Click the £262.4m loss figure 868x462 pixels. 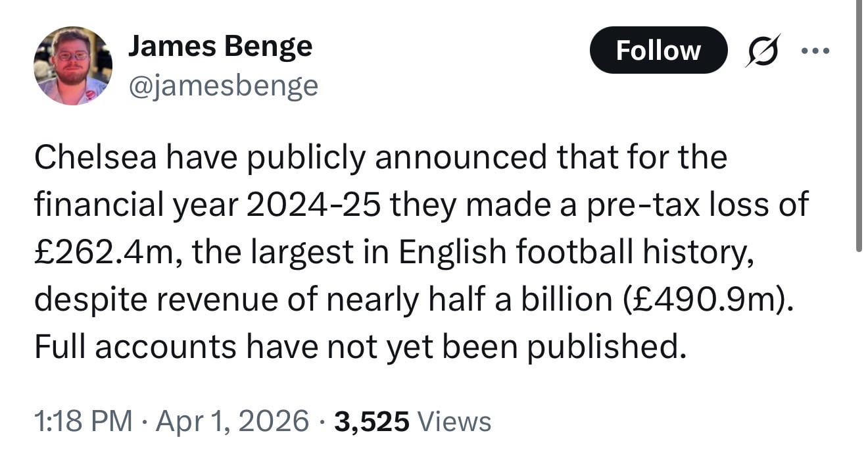[x=104, y=253]
